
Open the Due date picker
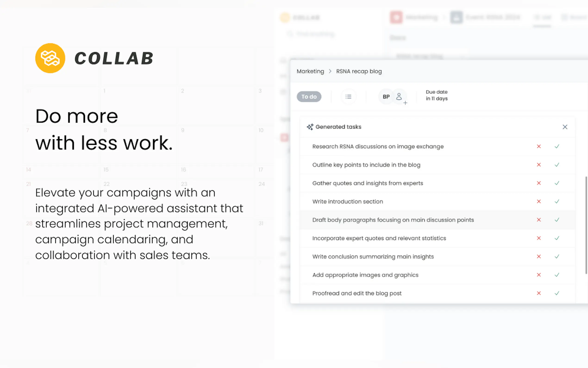437,95
